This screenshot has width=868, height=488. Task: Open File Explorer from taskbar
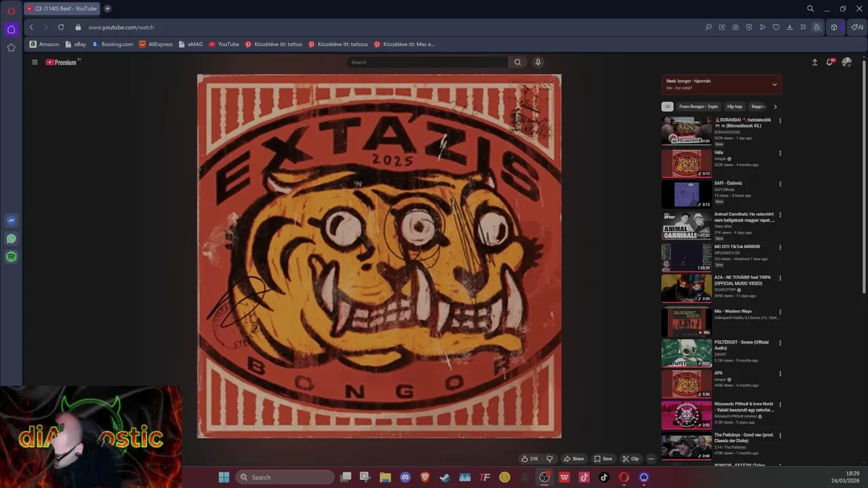coord(385,477)
